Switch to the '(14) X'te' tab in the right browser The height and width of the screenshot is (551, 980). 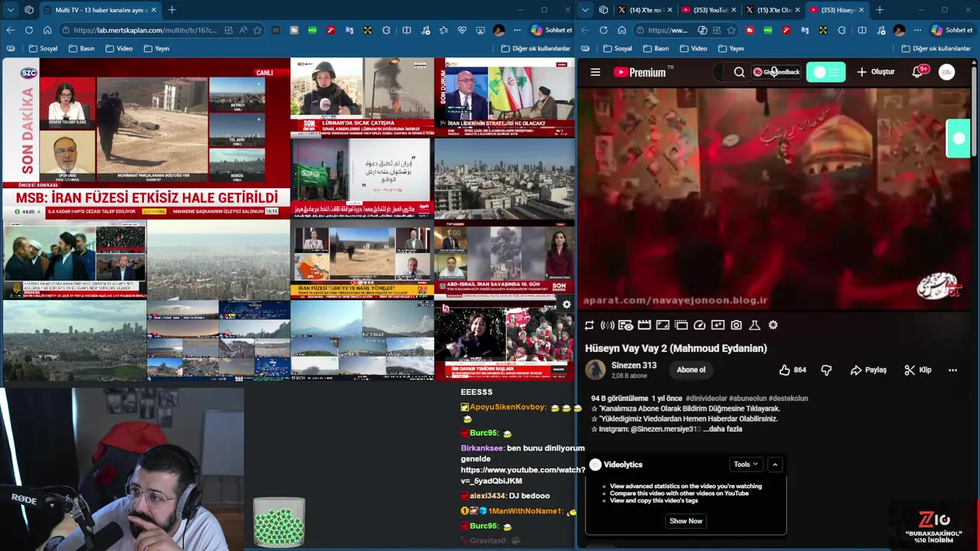pos(644,10)
